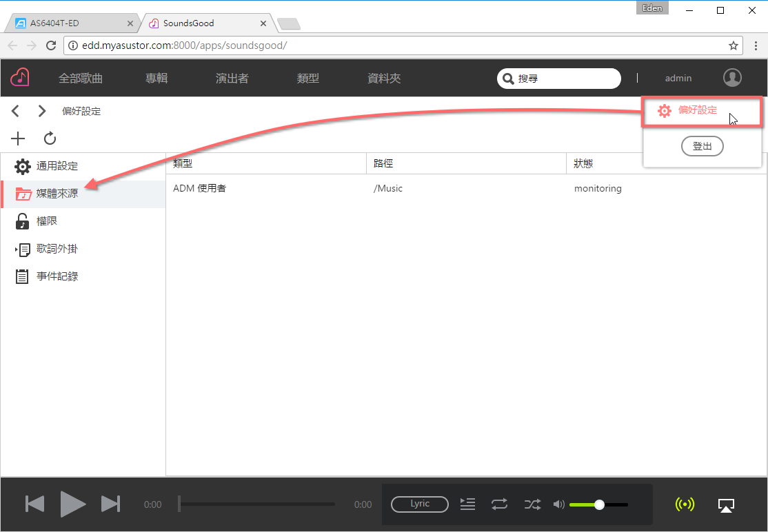The height and width of the screenshot is (532, 768).
Task: Mute the volume speaker icon
Action: 559,504
